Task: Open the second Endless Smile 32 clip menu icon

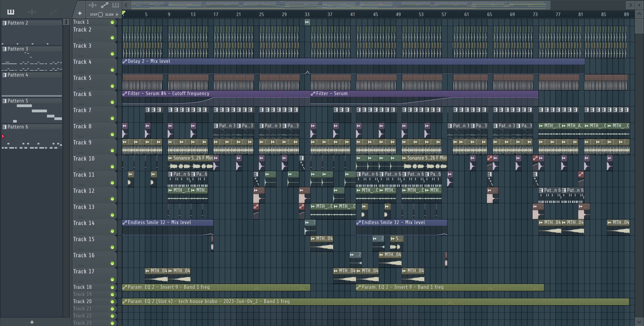Action: pyautogui.click(x=358, y=223)
